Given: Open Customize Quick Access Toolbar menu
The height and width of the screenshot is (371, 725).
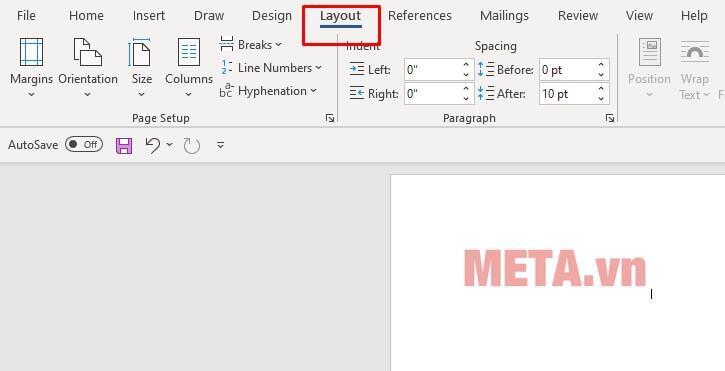Looking at the screenshot, I should pos(221,145).
